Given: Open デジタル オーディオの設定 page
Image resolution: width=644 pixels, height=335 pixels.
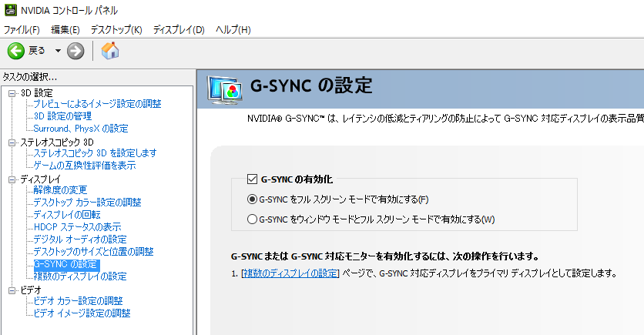Looking at the screenshot, I should 80,240.
